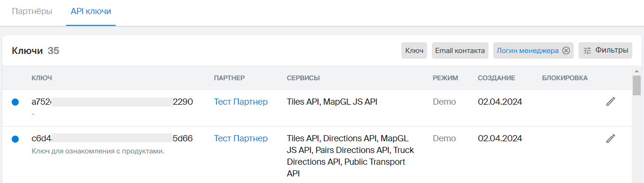
Task: Click Demo mode in c6d4 row
Action: point(444,138)
